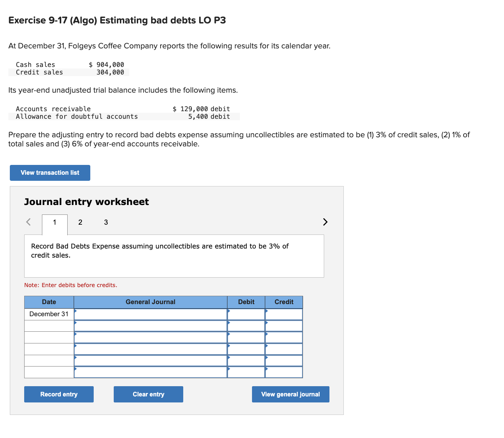Click the right navigation chevron

[x=325, y=222]
